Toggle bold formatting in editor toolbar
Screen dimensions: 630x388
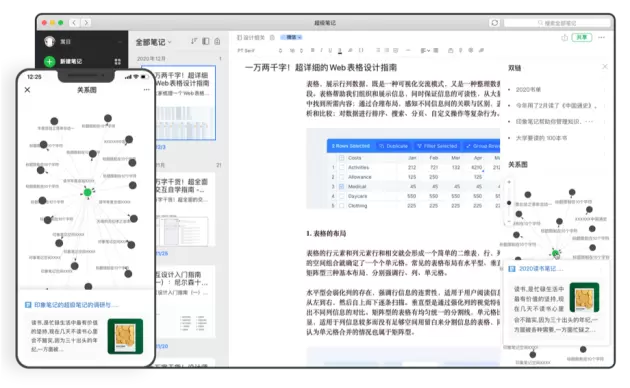[x=313, y=50]
